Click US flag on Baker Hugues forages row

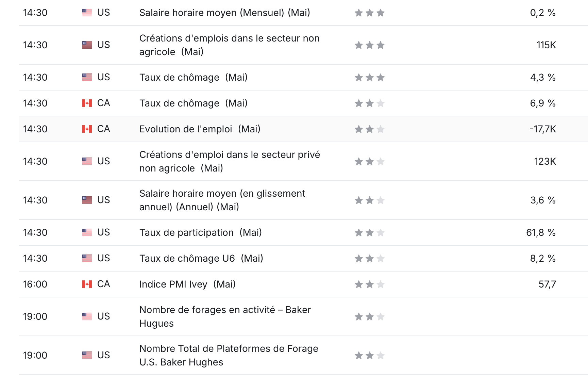[x=87, y=316]
